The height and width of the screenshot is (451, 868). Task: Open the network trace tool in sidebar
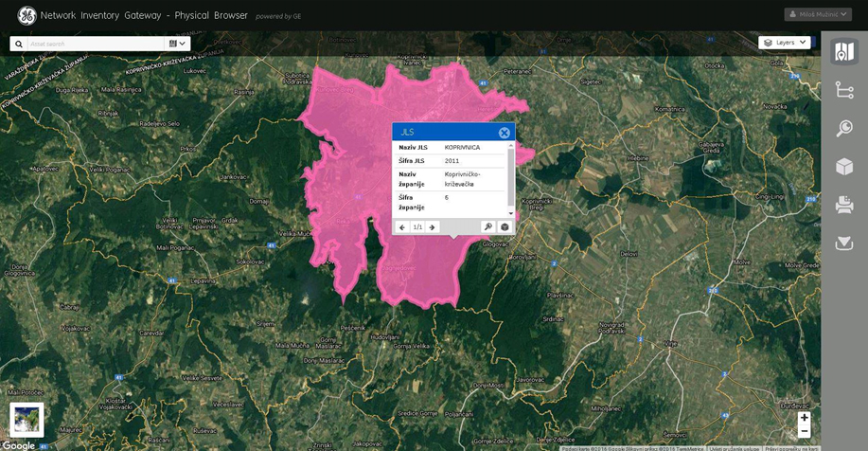click(x=843, y=90)
